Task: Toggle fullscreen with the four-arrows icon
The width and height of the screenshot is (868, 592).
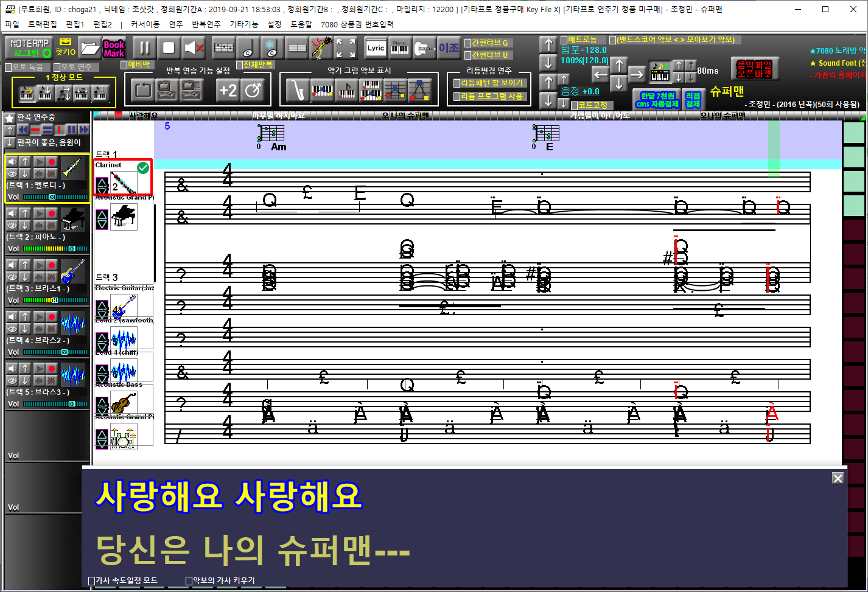Action: click(x=345, y=47)
